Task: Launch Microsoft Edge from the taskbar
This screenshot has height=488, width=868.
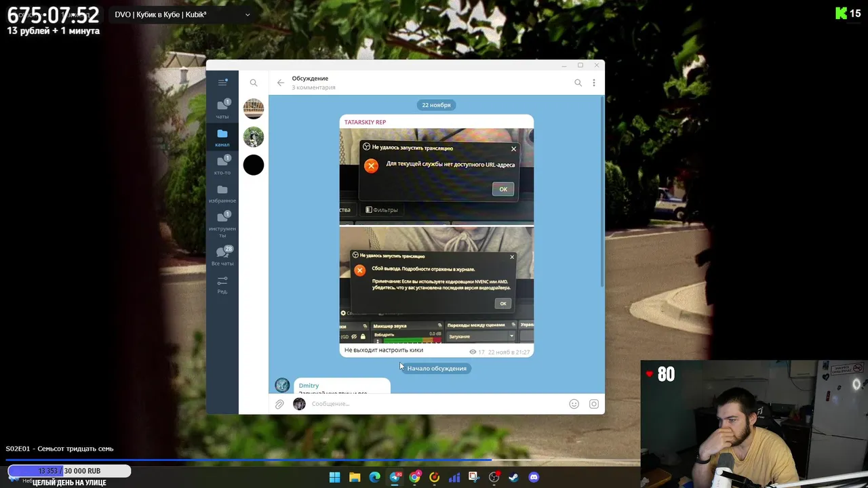Action: pos(375,477)
